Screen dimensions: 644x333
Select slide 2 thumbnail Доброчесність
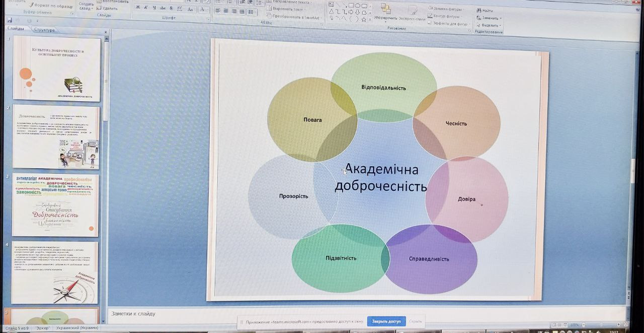coord(56,137)
